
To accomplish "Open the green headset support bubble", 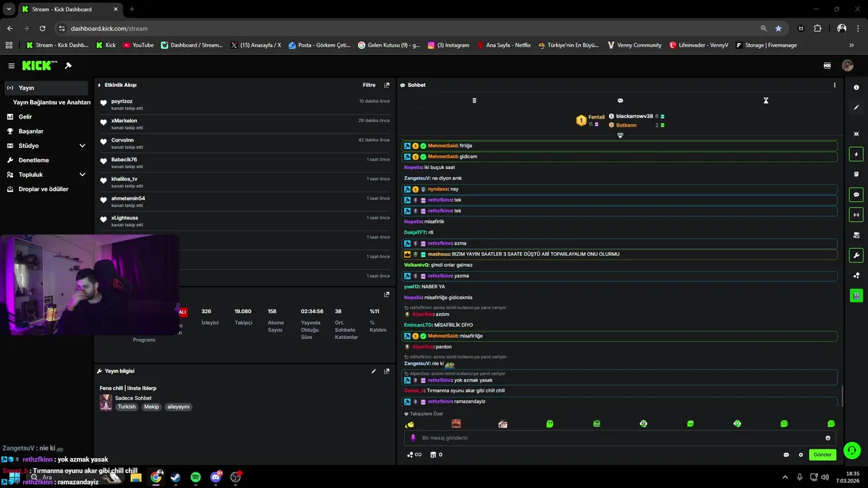I will [852, 450].
